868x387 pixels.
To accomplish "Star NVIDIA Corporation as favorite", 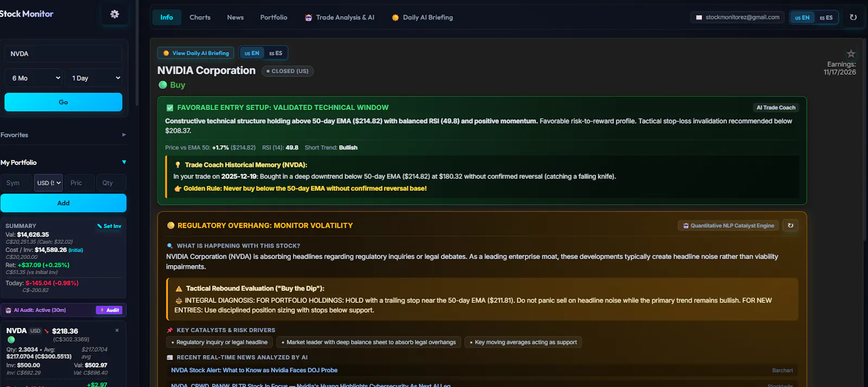I will (851, 54).
